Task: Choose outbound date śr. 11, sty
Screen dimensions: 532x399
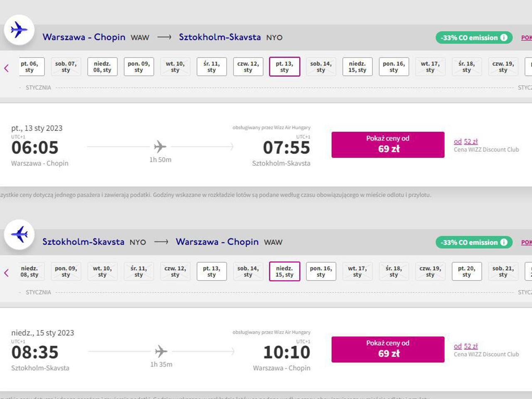Action: [212, 67]
